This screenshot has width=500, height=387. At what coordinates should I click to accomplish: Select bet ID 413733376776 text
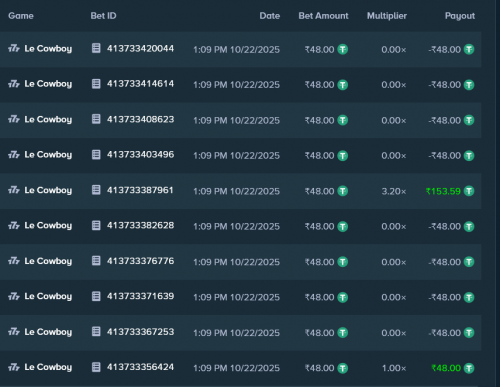pyautogui.click(x=140, y=261)
